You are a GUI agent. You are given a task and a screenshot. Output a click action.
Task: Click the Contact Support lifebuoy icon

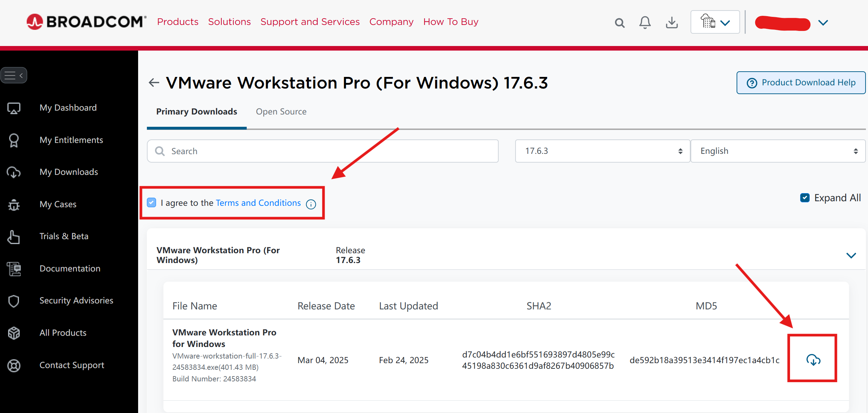[x=14, y=365]
